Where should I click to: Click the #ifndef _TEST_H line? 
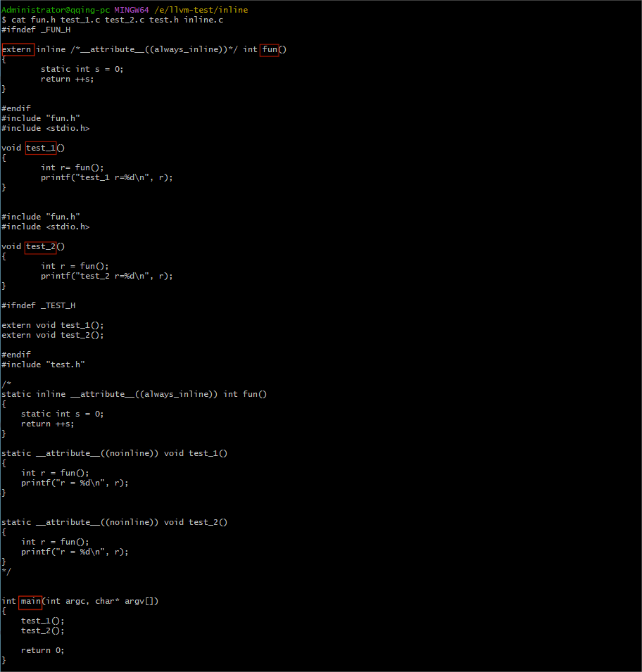39,305
